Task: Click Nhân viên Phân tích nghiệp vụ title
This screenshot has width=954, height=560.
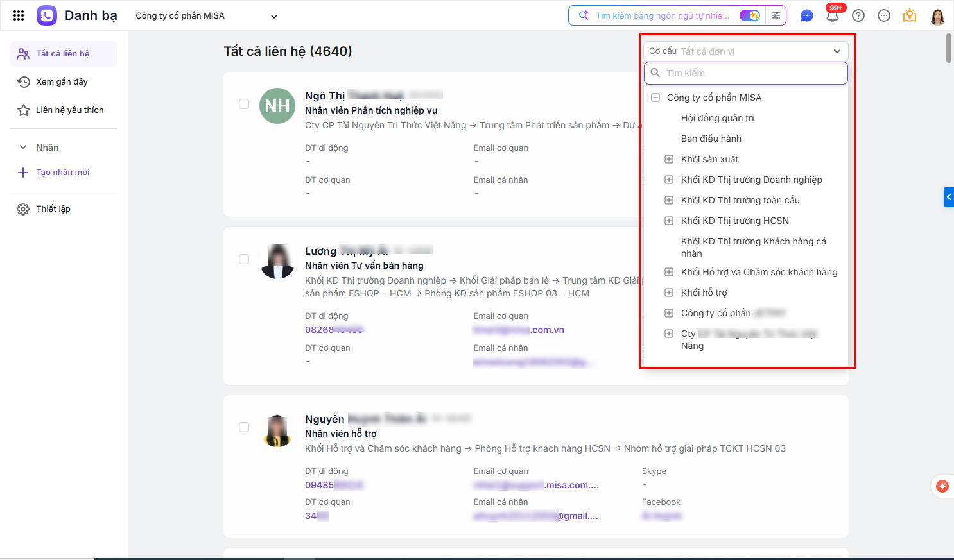Action: (x=371, y=110)
